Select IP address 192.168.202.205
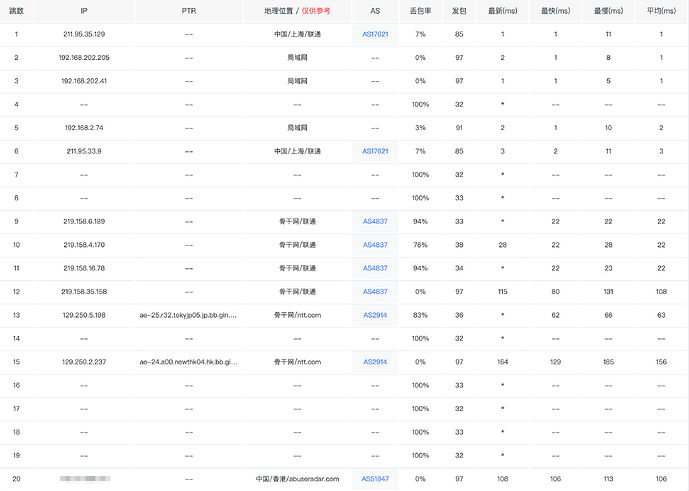Screen dimensions: 689x491 pos(84,58)
